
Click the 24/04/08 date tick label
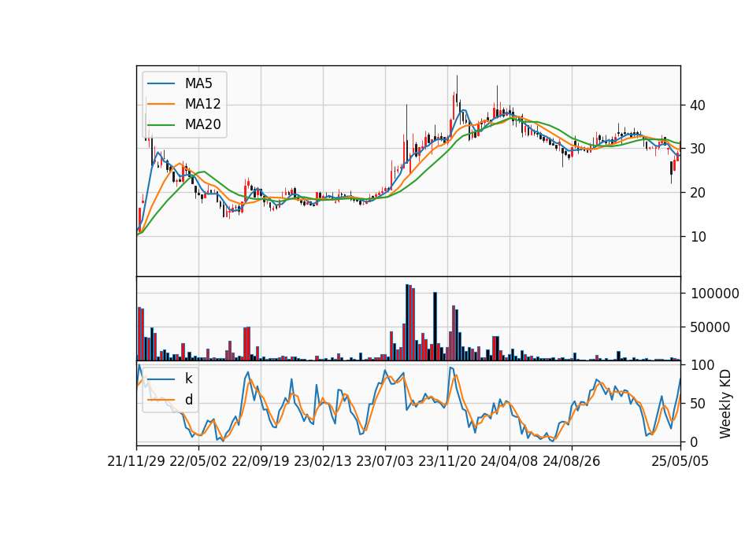[x=510, y=461]
